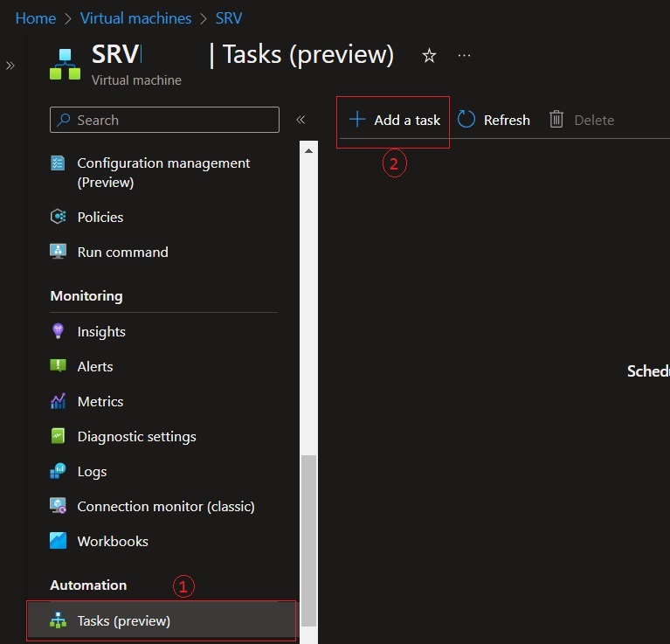Image resolution: width=670 pixels, height=644 pixels.
Task: Click the resource menu Search field
Action: click(x=165, y=120)
